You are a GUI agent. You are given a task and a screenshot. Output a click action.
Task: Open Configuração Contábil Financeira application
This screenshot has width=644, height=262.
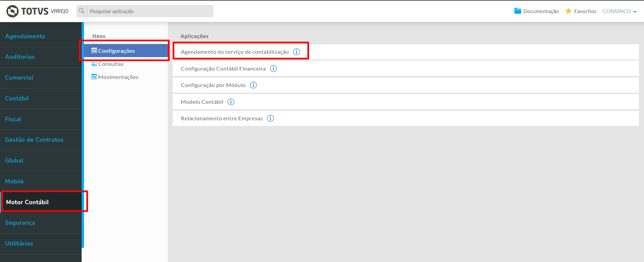click(405, 69)
